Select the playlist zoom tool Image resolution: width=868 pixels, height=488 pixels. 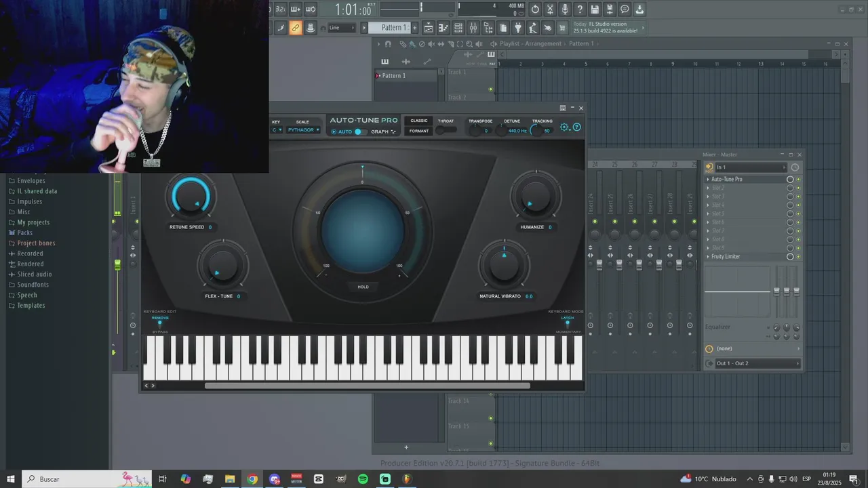469,44
